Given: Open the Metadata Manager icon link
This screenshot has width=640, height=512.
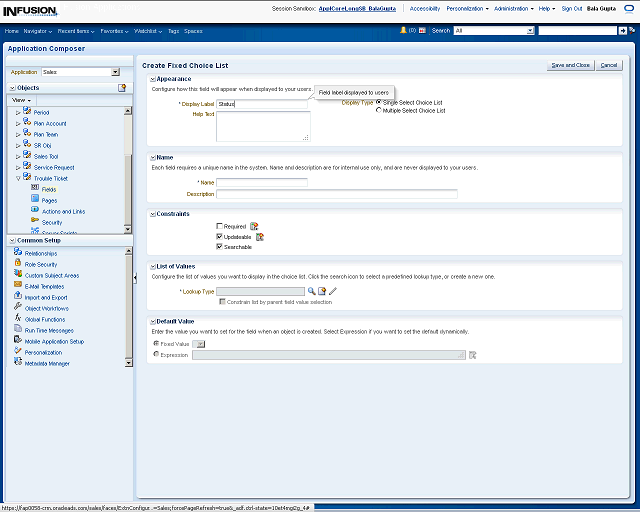Looking at the screenshot, I should [18, 363].
